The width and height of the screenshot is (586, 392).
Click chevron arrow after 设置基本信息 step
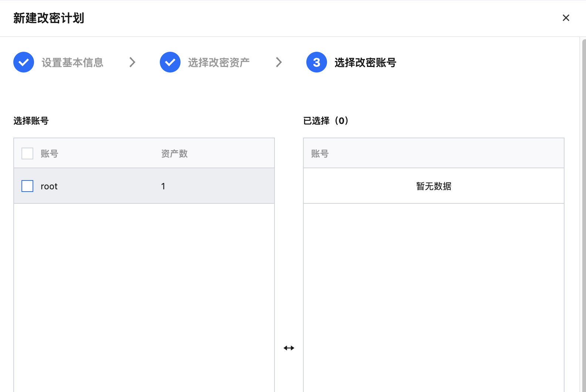tap(132, 62)
